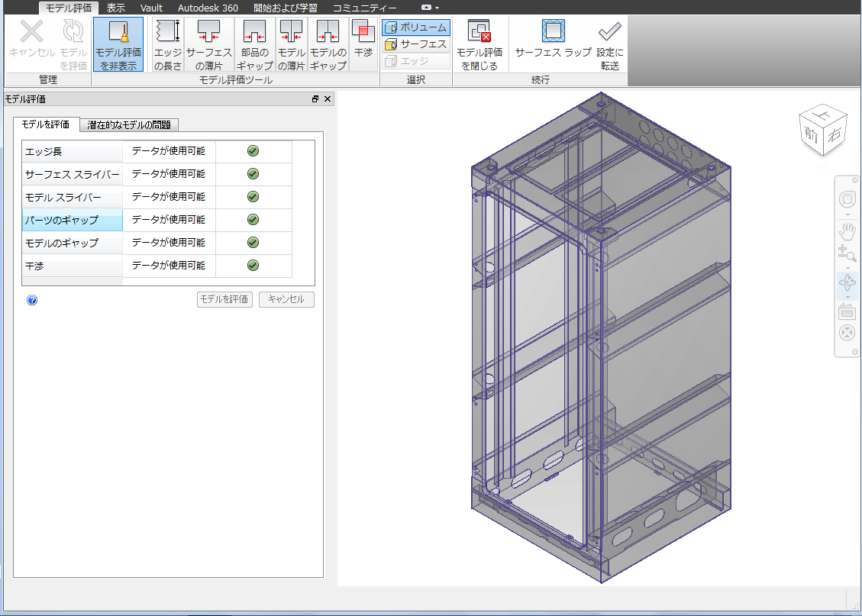Toggle the サーフェス スライバー green checkmark
This screenshot has width=862, height=616.
coord(253,173)
